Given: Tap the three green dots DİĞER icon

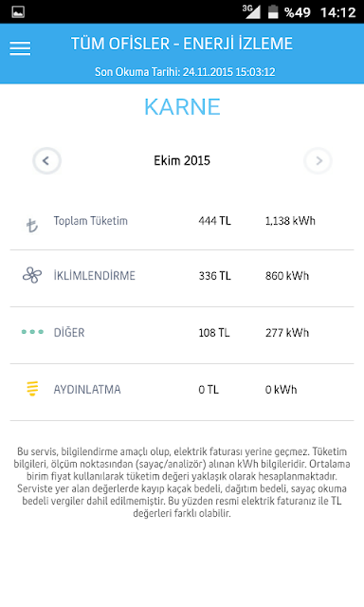Looking at the screenshot, I should point(32,332).
